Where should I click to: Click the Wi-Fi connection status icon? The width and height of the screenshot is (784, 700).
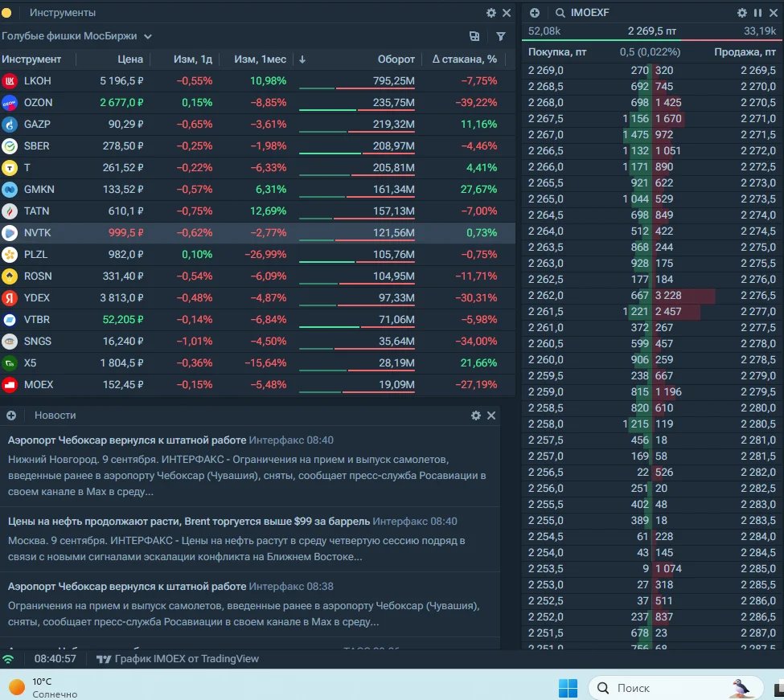click(x=8, y=660)
